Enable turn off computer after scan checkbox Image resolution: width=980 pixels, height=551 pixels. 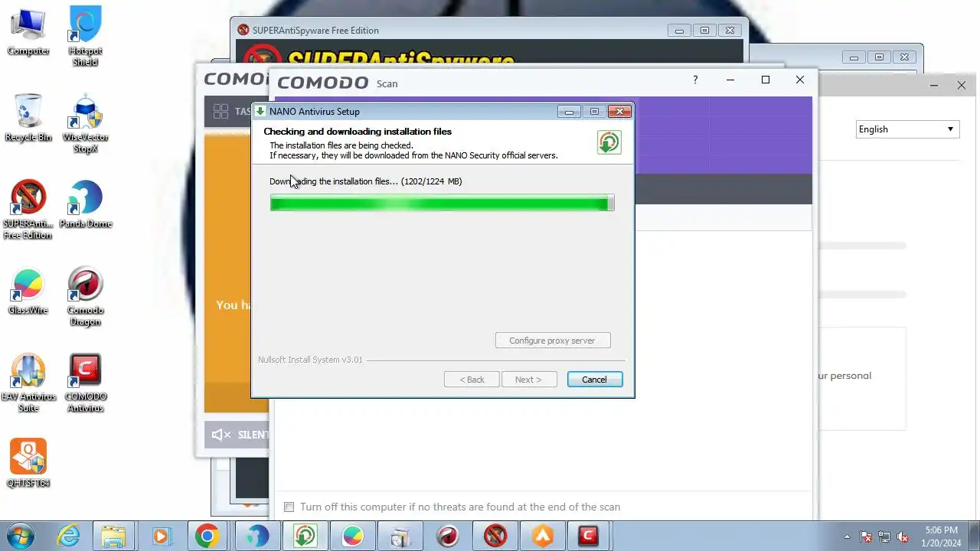tap(289, 507)
